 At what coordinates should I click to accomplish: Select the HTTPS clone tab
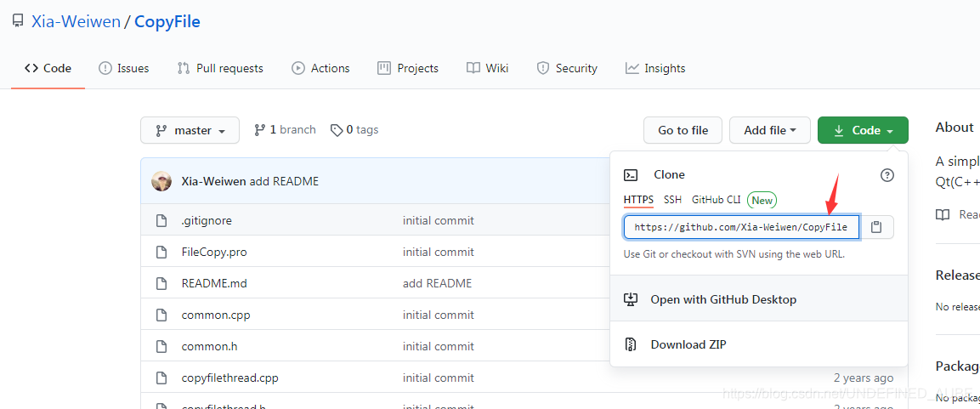point(638,200)
